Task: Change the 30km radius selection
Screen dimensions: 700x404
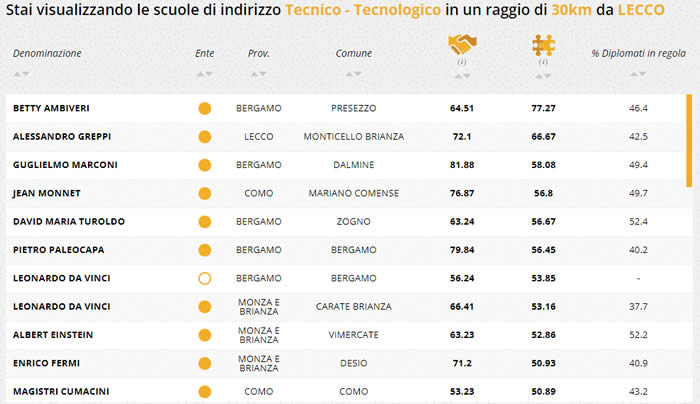Action: click(x=571, y=9)
